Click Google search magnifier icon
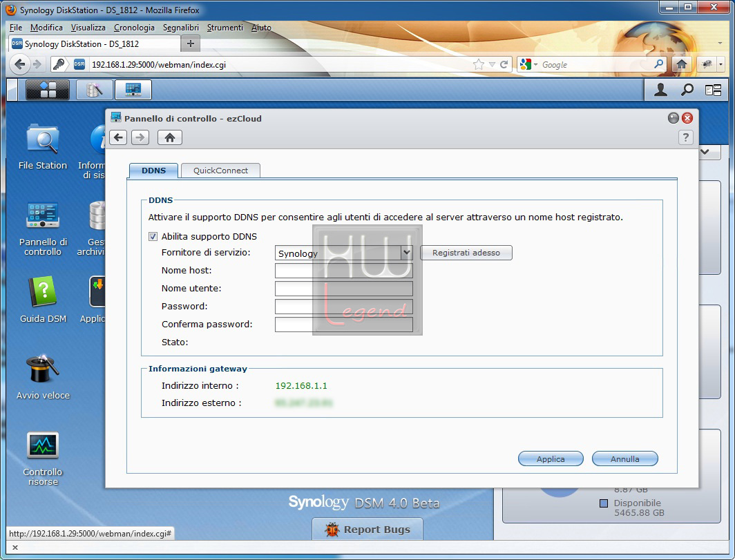The height and width of the screenshot is (560, 735). coord(658,64)
